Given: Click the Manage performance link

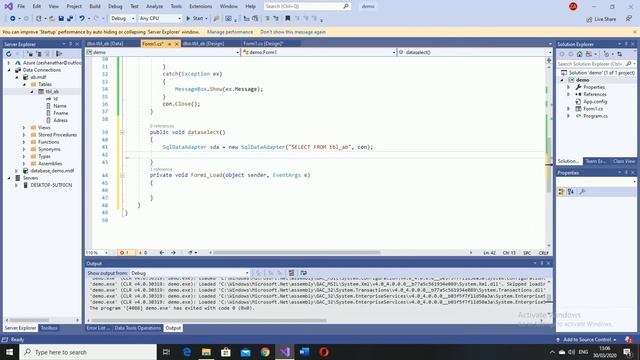Looking at the screenshot, I should tap(230, 32).
